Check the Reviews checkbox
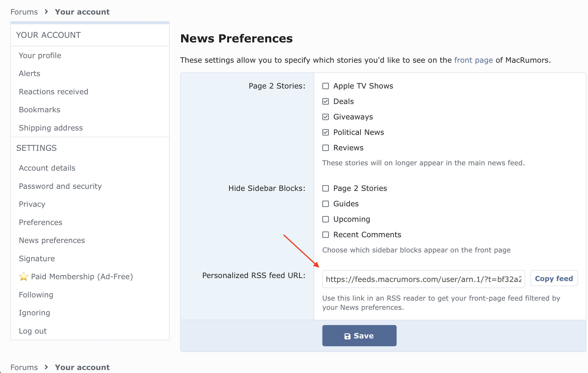The height and width of the screenshot is (373, 588). 326,148
